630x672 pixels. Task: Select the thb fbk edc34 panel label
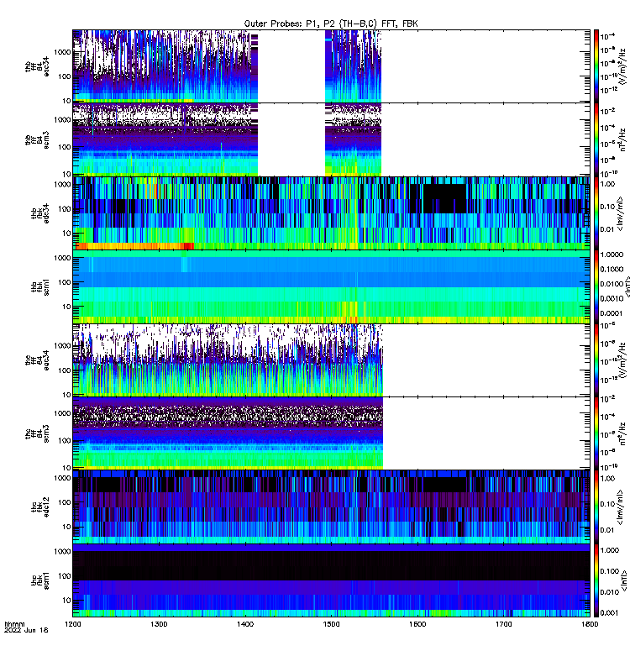40,213
